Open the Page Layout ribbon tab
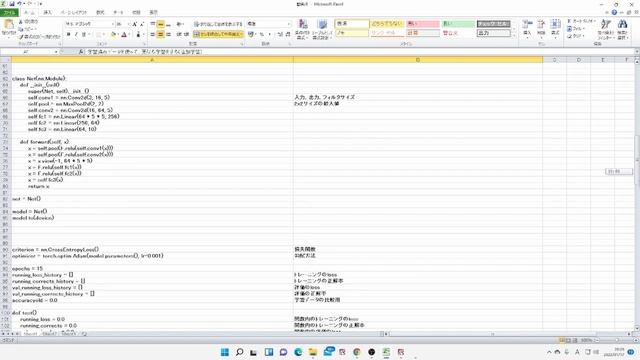This screenshot has height=360, width=640. click(x=74, y=13)
